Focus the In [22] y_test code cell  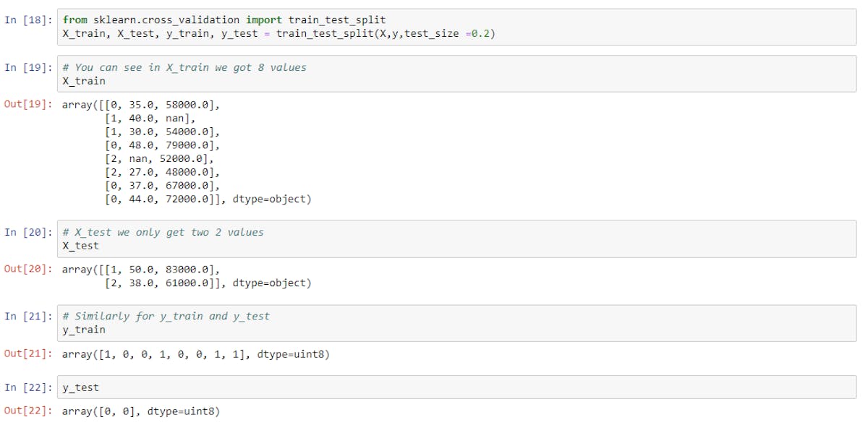(x=457, y=387)
